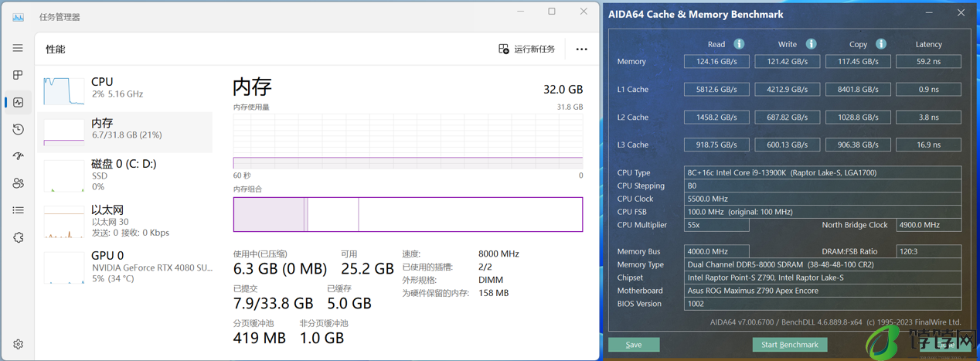Click the Write info icon in AIDA64
This screenshot has width=980, height=361.
pyautogui.click(x=811, y=44)
